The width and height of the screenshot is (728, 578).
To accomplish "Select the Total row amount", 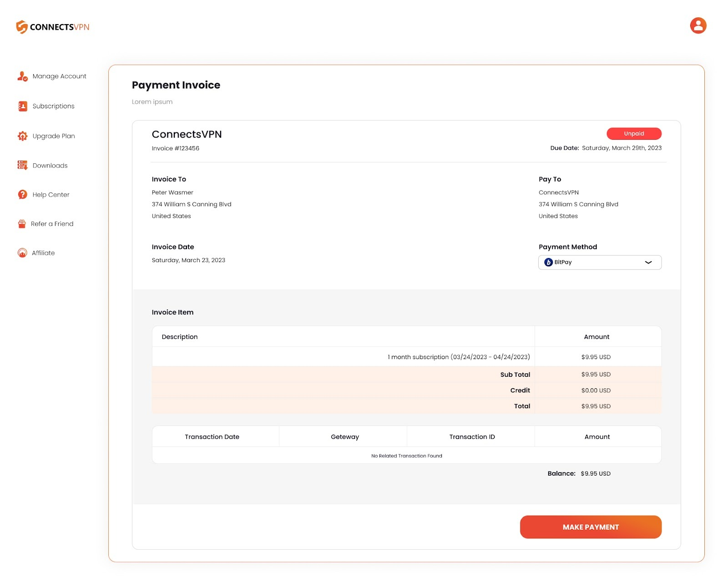I will pos(596,406).
